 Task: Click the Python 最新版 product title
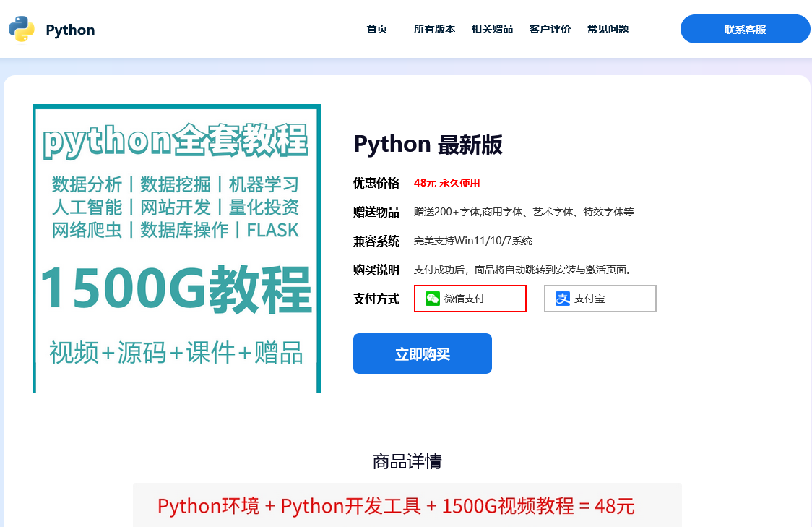(x=428, y=145)
